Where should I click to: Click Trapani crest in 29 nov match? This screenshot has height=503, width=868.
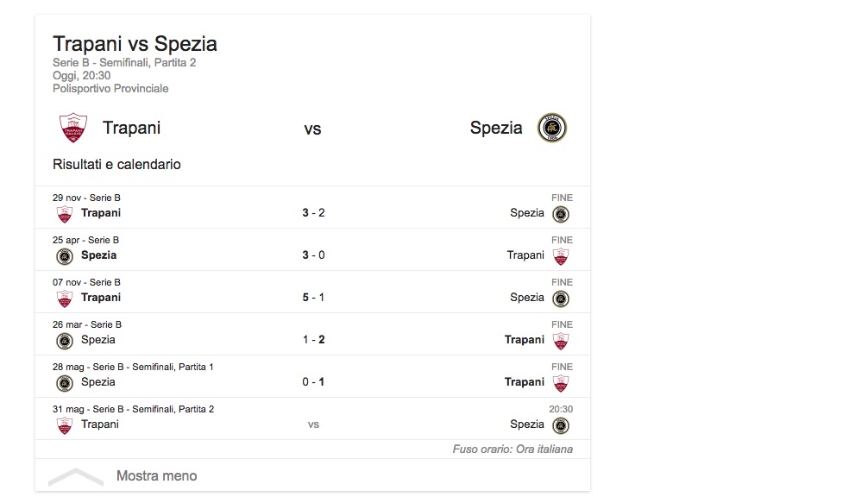click(65, 214)
